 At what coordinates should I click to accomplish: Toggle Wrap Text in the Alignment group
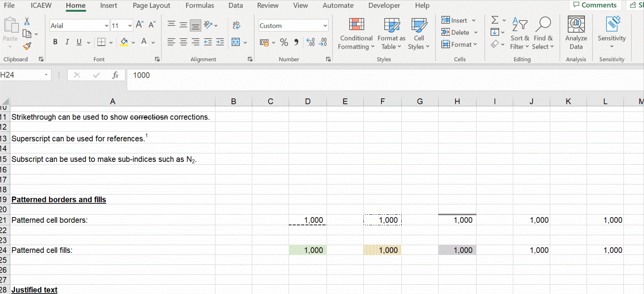pyautogui.click(x=236, y=25)
